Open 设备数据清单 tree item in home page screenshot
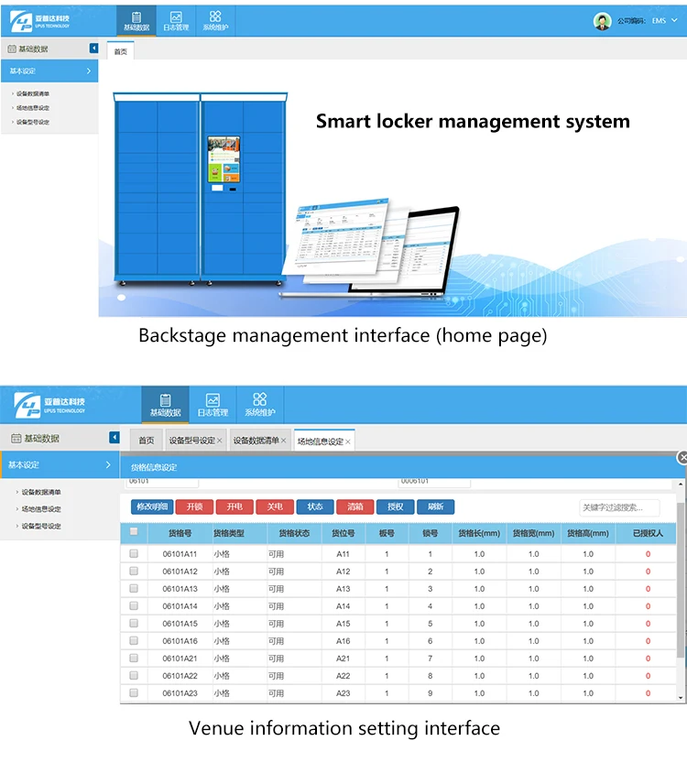687x784 pixels. coord(32,93)
